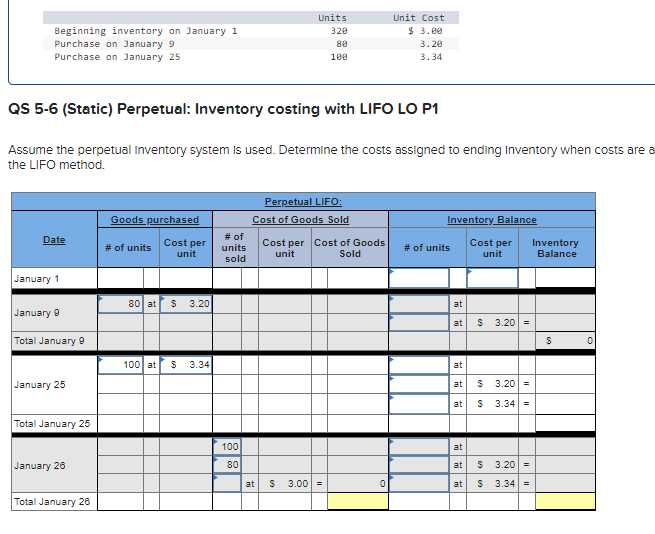Click January 1 inventory units input field

click(x=419, y=278)
